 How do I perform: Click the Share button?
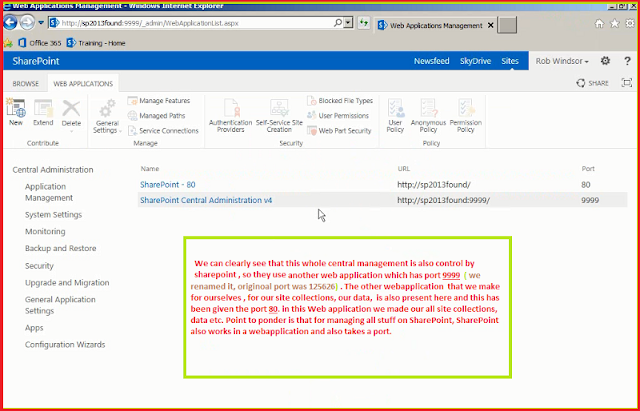click(592, 83)
